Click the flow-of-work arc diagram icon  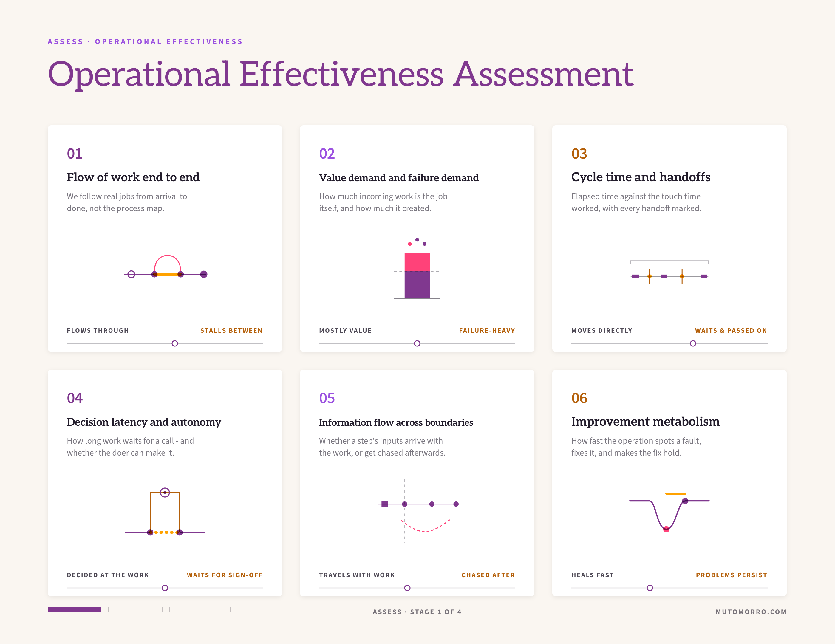(x=166, y=266)
